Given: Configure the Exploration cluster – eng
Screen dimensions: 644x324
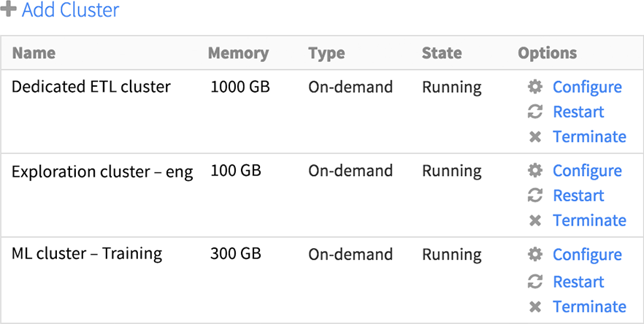Looking at the screenshot, I should pos(587,171).
